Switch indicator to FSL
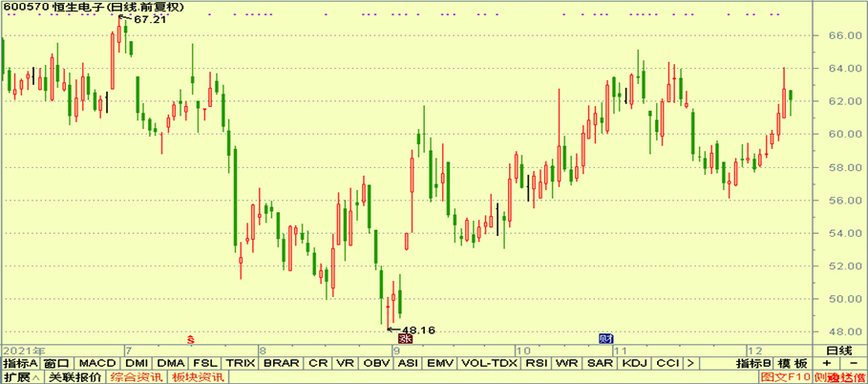Screen dimensions: 868x384 pos(204,364)
